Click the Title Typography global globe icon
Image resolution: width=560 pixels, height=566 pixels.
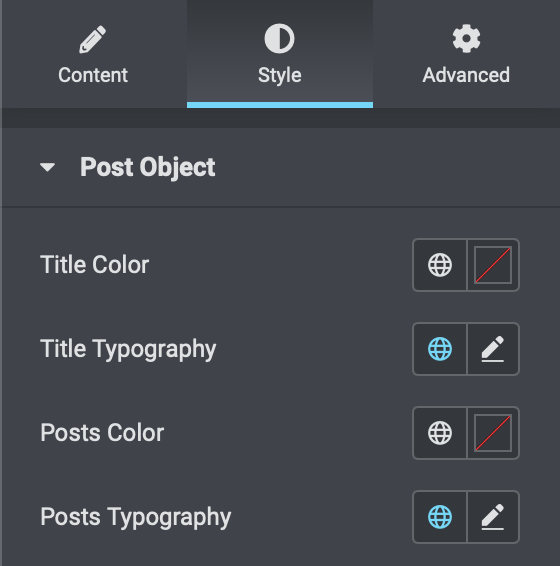pyautogui.click(x=439, y=349)
